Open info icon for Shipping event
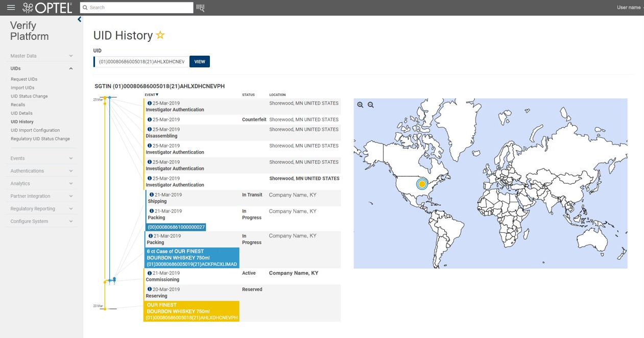 pos(152,195)
